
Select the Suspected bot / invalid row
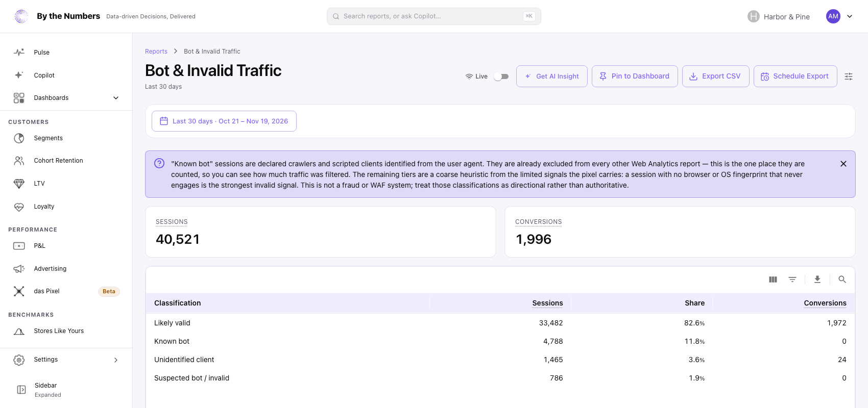click(500, 378)
